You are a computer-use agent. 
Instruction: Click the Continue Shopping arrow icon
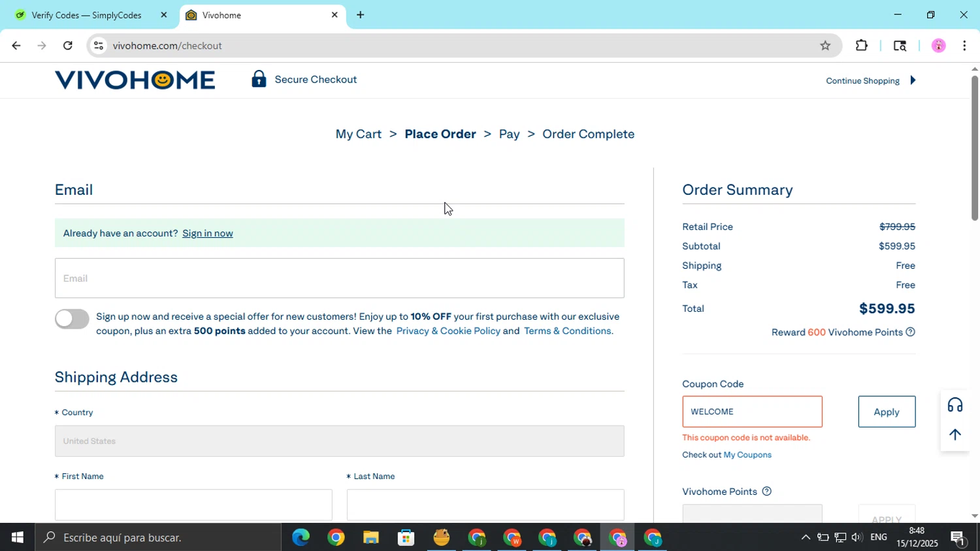[x=913, y=80]
